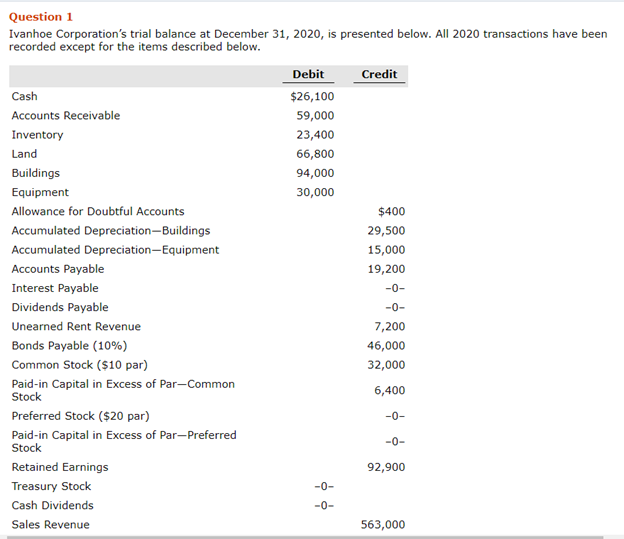This screenshot has height=539, width=624.
Task: Click the Preferred Stock ($20 par) label
Action: [80, 416]
